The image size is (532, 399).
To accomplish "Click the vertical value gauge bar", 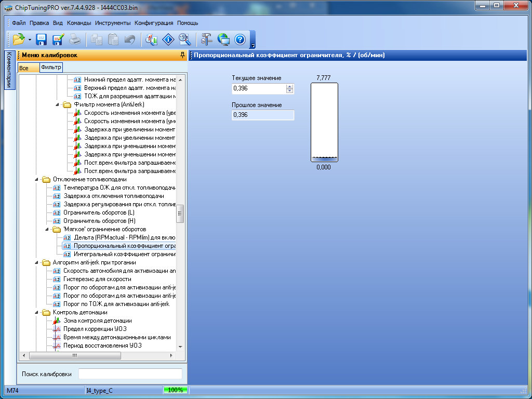I will [x=324, y=122].
